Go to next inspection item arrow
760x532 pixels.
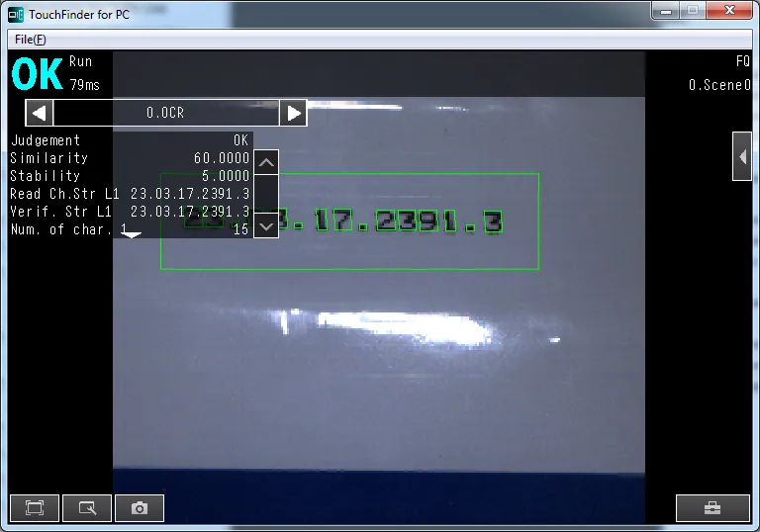point(293,113)
